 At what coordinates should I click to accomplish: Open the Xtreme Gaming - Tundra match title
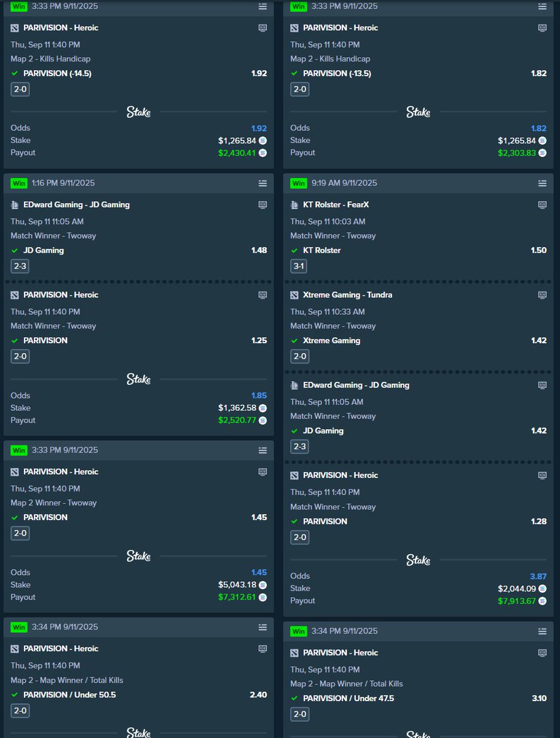348,295
